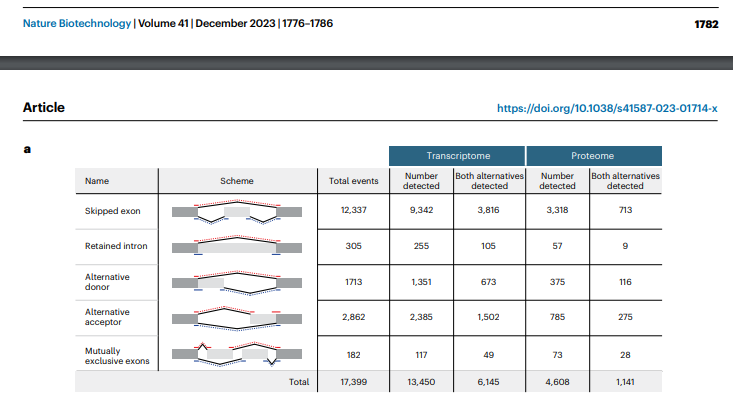Click the total value 4,608
Screen dimensions: 733x401
pyautogui.click(x=557, y=382)
